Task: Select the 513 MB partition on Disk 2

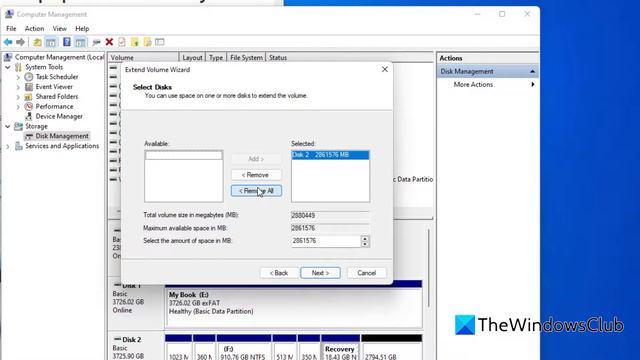Action: (x=285, y=348)
